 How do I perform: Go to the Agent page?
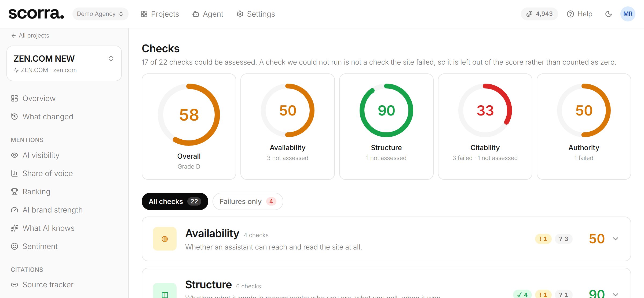click(x=208, y=14)
